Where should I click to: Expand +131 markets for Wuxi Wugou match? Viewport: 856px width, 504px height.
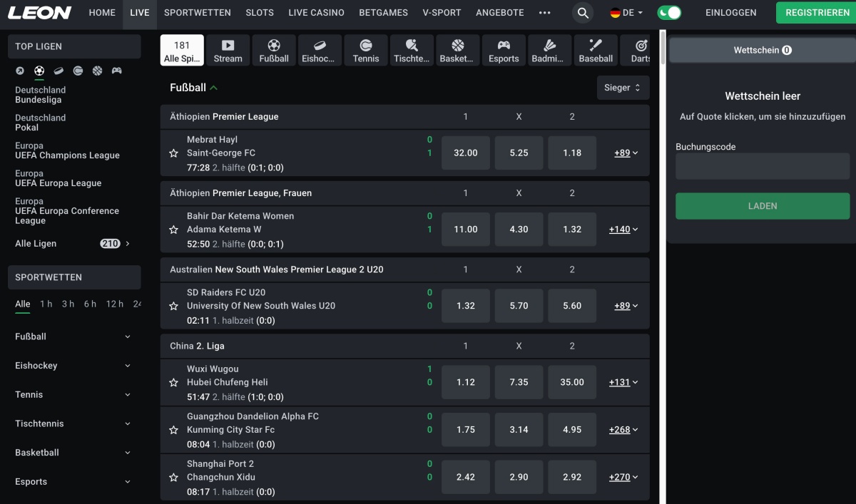tap(623, 382)
